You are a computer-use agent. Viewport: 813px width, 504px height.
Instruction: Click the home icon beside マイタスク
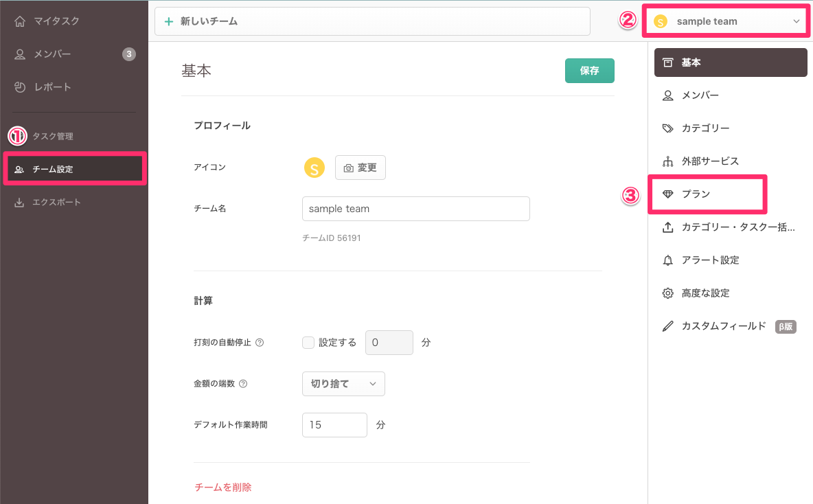coord(20,21)
